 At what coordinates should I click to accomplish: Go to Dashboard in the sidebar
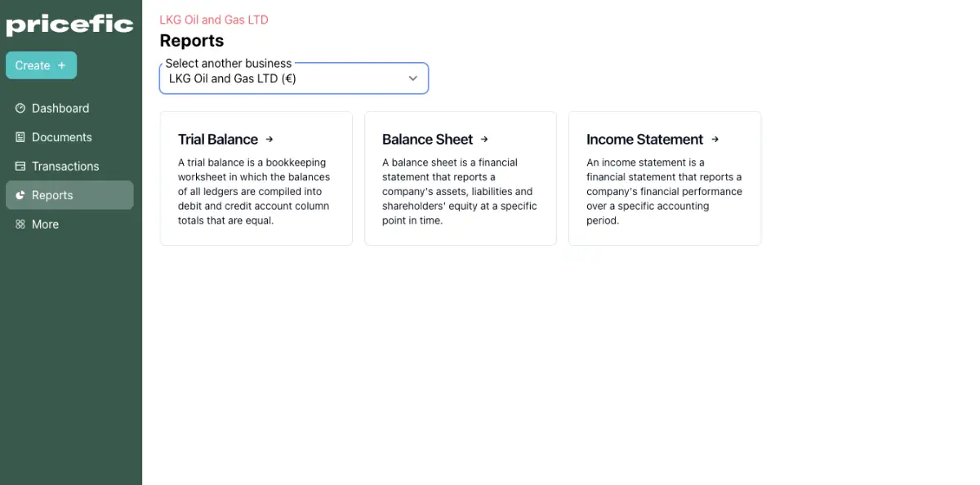coord(69,108)
